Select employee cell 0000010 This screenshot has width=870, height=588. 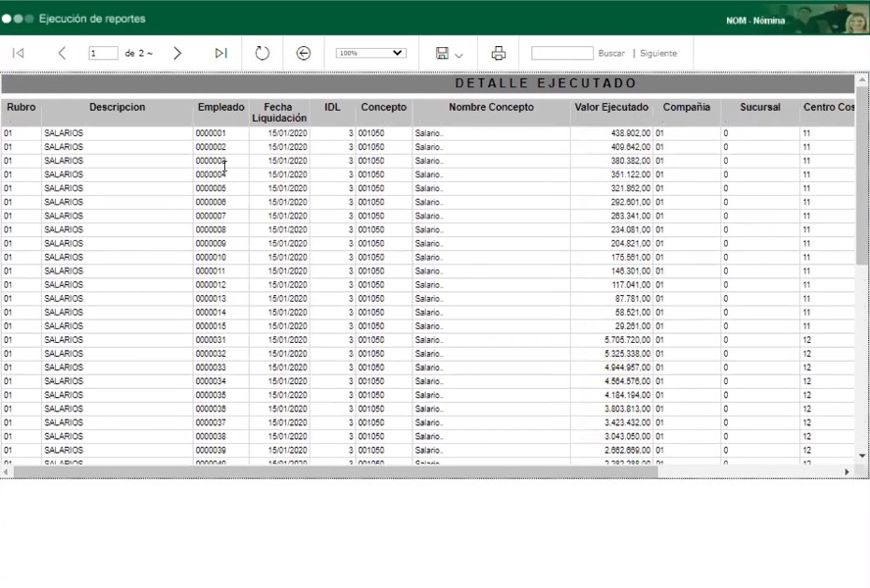tap(211, 258)
